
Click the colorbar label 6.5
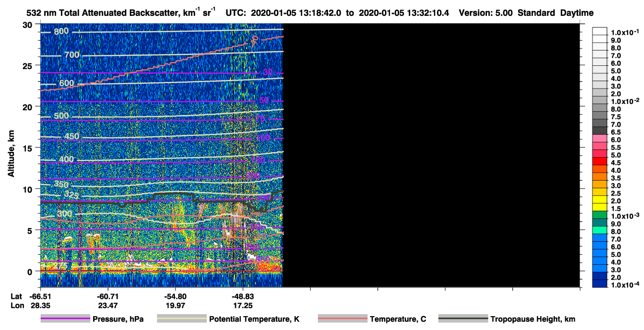point(616,132)
